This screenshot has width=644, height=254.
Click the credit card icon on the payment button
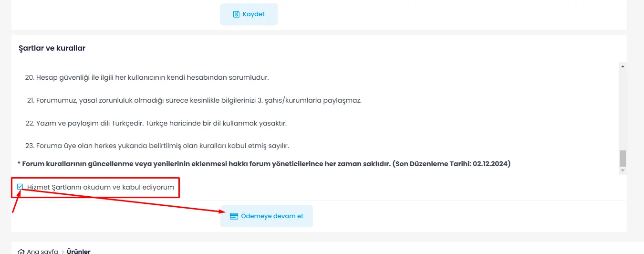[234, 216]
